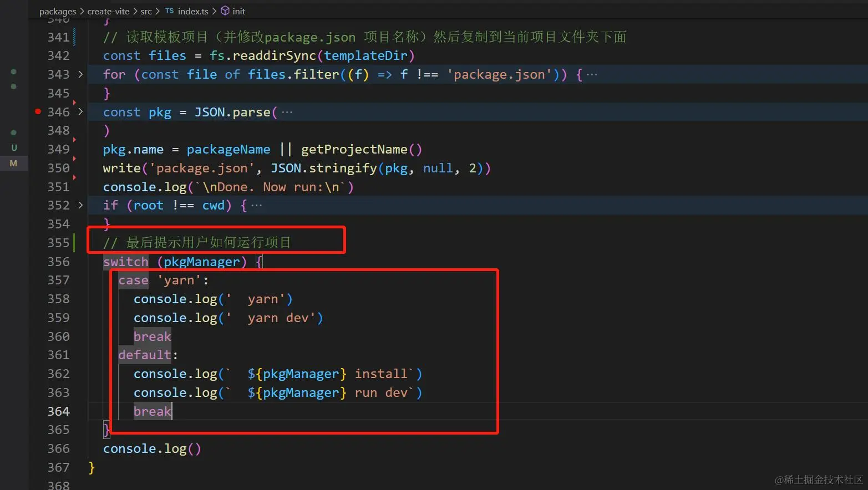Remove the breakpoint on line 346

[38, 111]
